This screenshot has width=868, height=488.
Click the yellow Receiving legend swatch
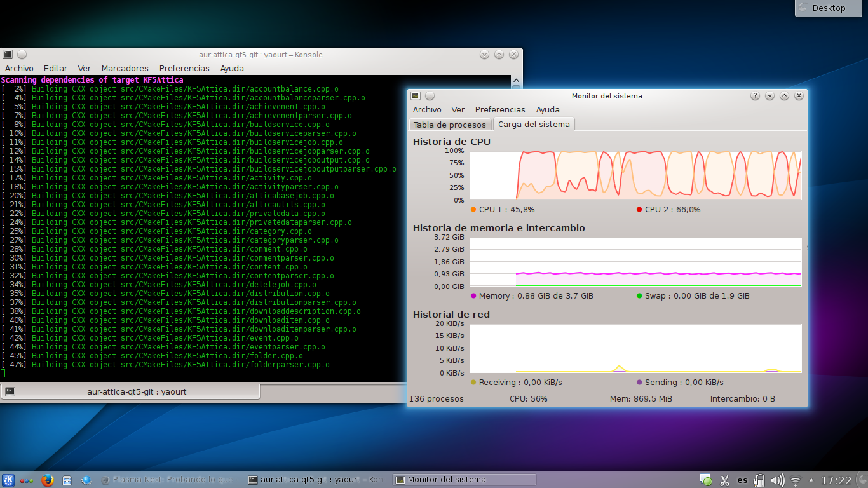[x=473, y=383]
